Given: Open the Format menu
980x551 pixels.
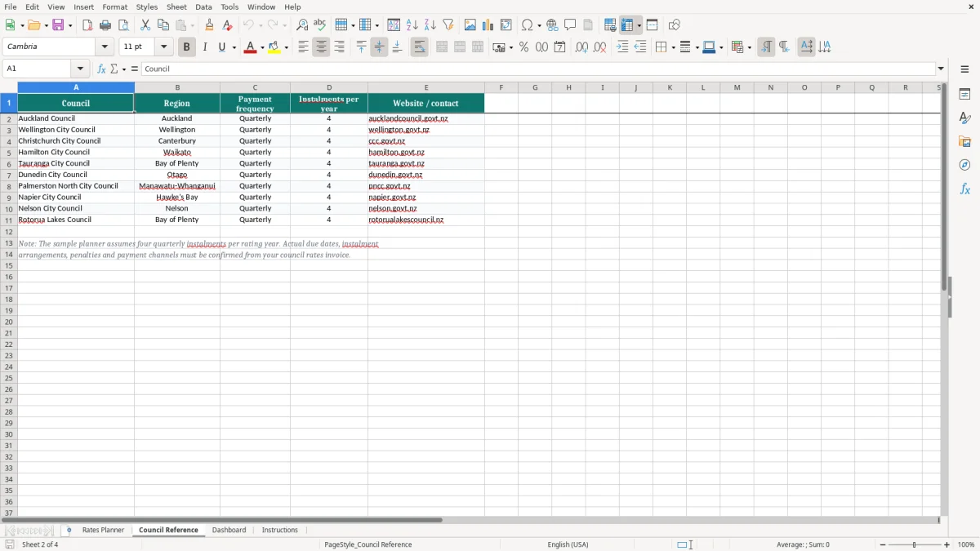Looking at the screenshot, I should (115, 7).
